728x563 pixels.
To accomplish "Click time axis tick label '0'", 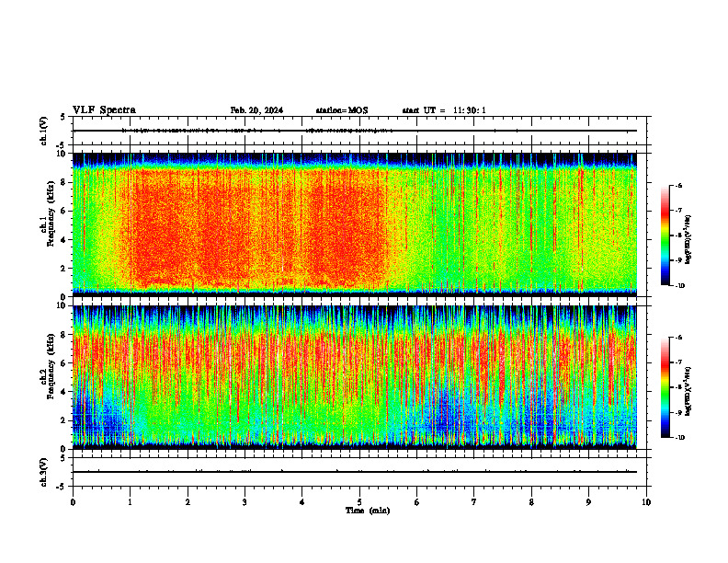I will point(73,502).
